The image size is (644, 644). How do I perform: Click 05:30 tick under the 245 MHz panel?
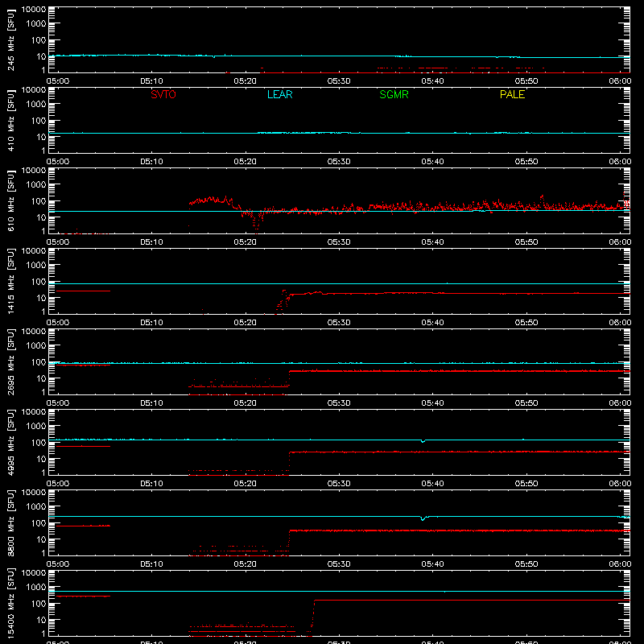339,81
